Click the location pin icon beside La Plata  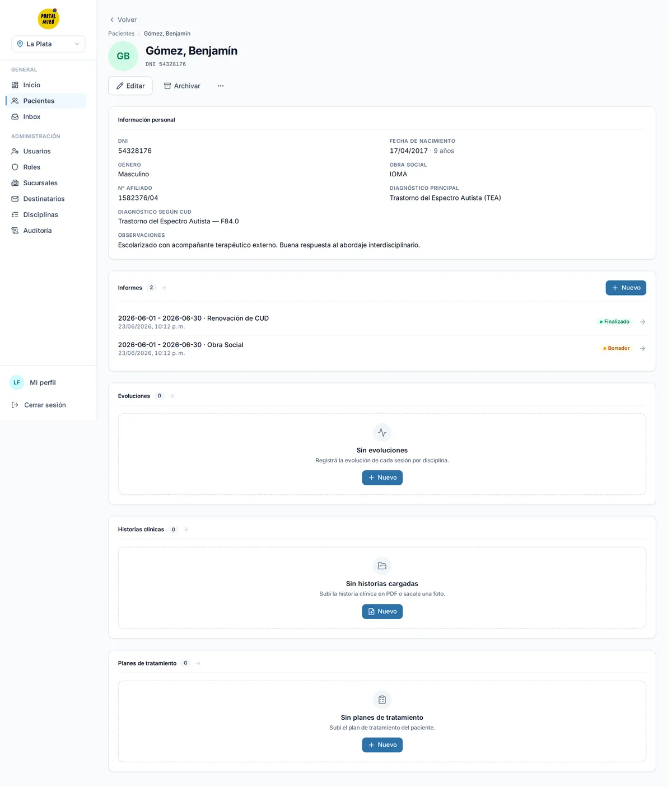[x=20, y=44]
